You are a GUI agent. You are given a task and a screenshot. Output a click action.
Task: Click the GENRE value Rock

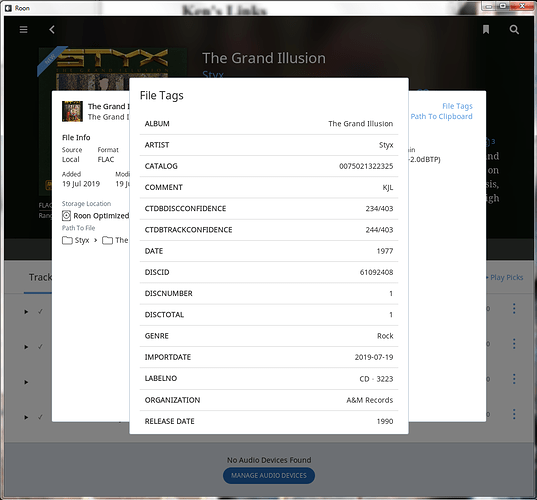(385, 336)
